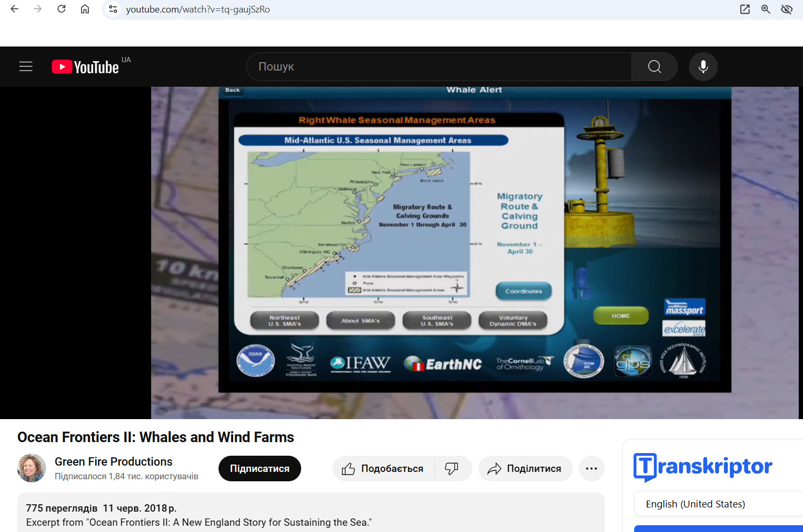Subscribe with the Підписатися button
Screen dimensions: 803x532
259,468
